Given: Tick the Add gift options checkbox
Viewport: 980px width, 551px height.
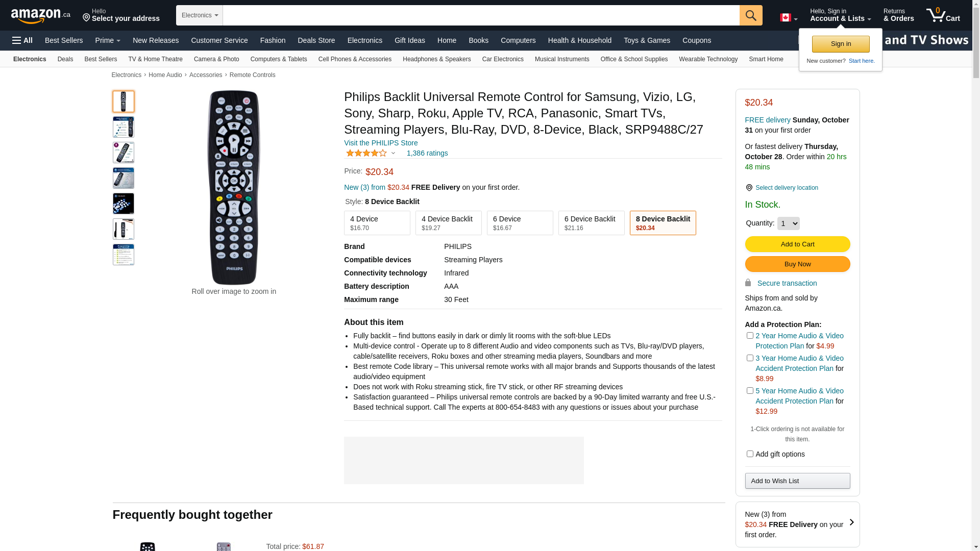Looking at the screenshot, I should point(750,454).
